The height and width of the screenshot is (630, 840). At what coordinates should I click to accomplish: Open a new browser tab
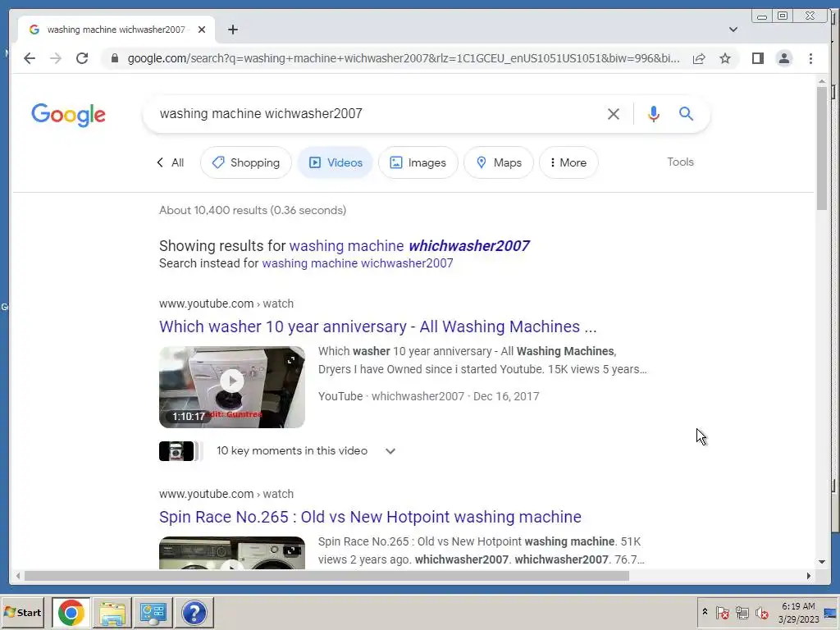click(x=232, y=30)
